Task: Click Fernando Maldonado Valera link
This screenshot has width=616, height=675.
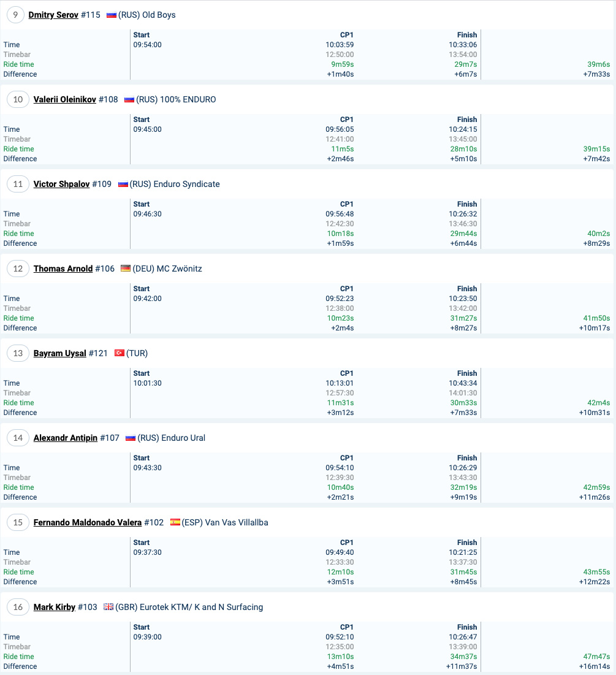Action: (88, 522)
